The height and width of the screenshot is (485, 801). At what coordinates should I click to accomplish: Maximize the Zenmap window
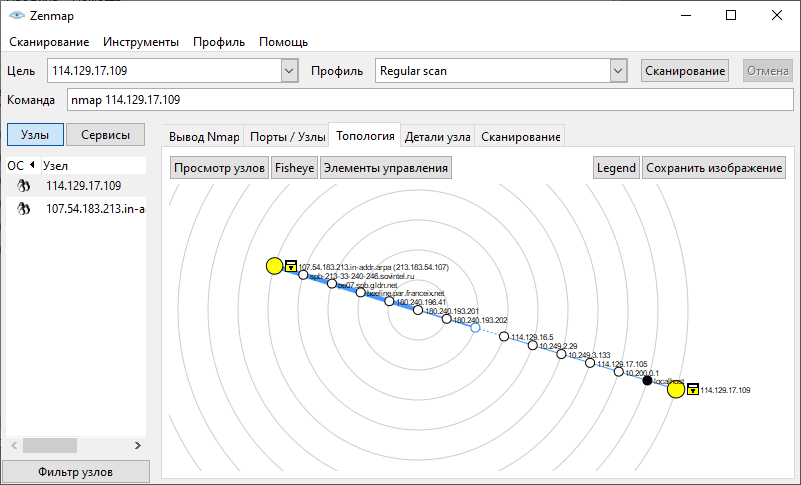coord(731,15)
